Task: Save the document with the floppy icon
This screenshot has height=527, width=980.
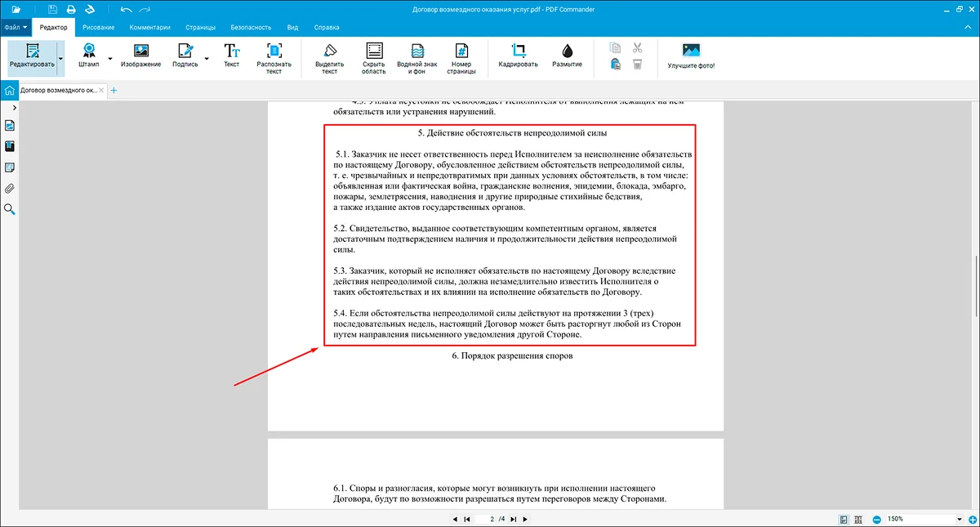Action: click(x=53, y=9)
